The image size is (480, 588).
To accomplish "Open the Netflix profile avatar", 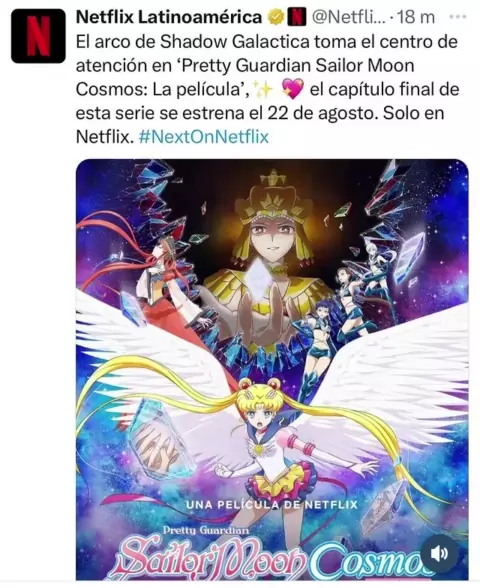I will [38, 36].
